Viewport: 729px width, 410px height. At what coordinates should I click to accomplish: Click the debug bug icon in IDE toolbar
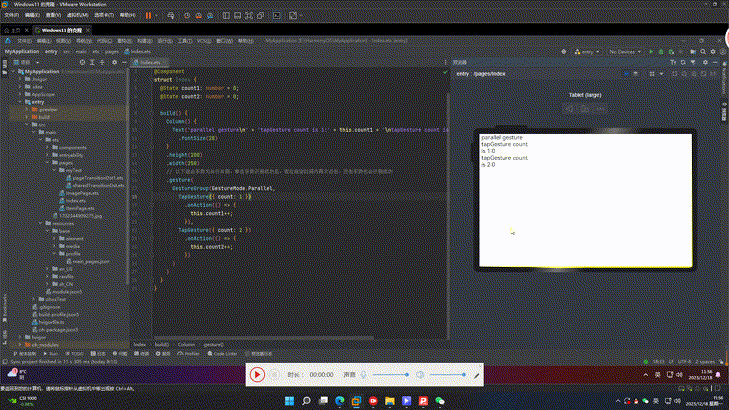coord(661,52)
